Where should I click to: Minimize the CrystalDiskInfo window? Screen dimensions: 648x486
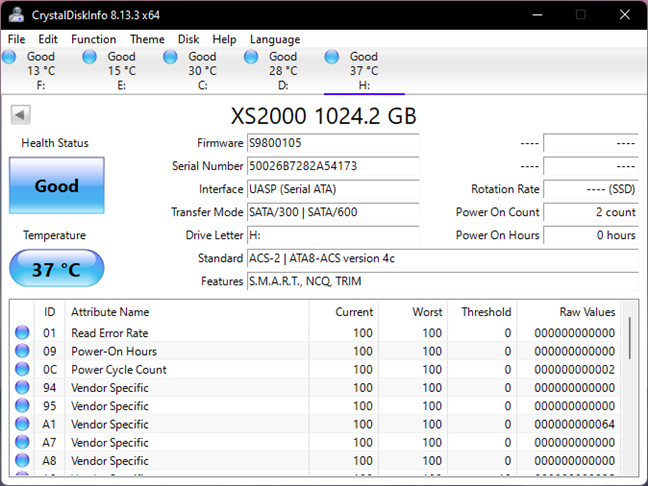537,15
